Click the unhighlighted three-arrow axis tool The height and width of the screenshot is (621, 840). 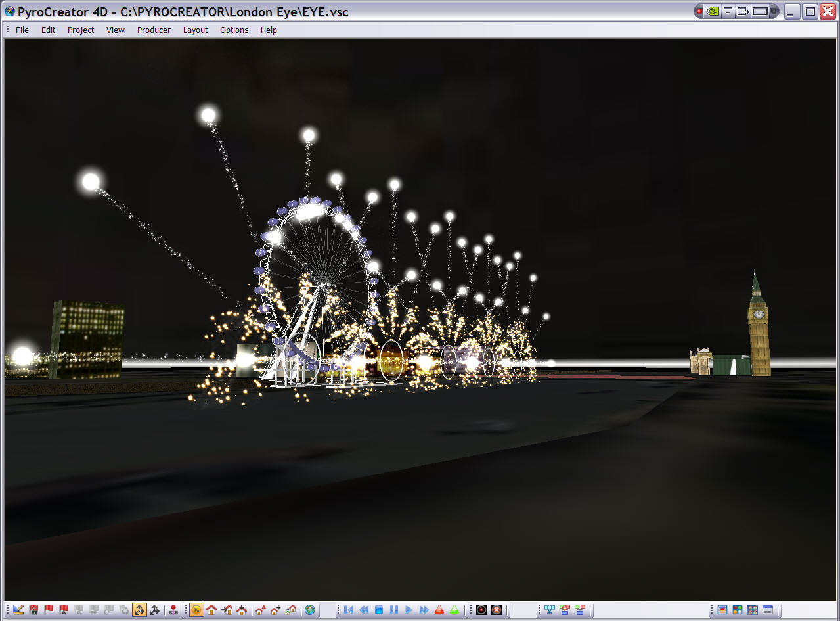pos(154,610)
